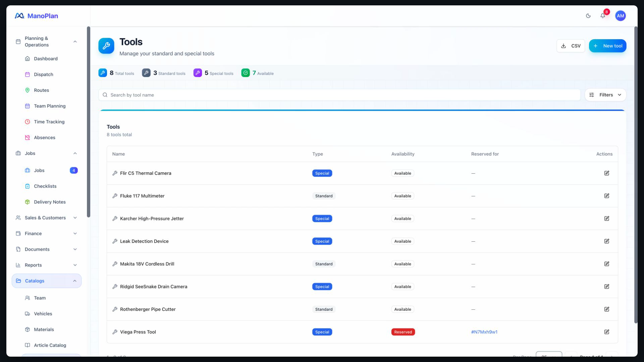644x362 pixels.
Task: Open notifications bell icon
Action: coord(603,16)
